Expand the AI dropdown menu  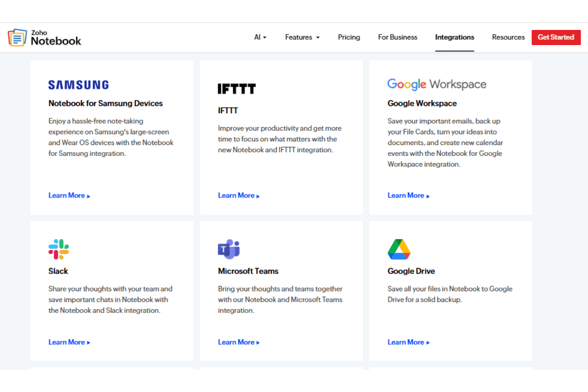(x=260, y=37)
